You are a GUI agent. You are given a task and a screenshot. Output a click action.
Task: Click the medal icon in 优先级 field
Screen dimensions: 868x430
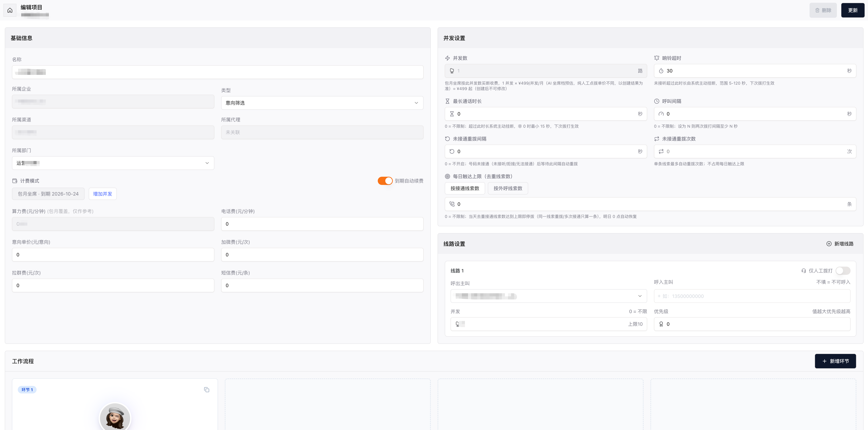(661, 324)
